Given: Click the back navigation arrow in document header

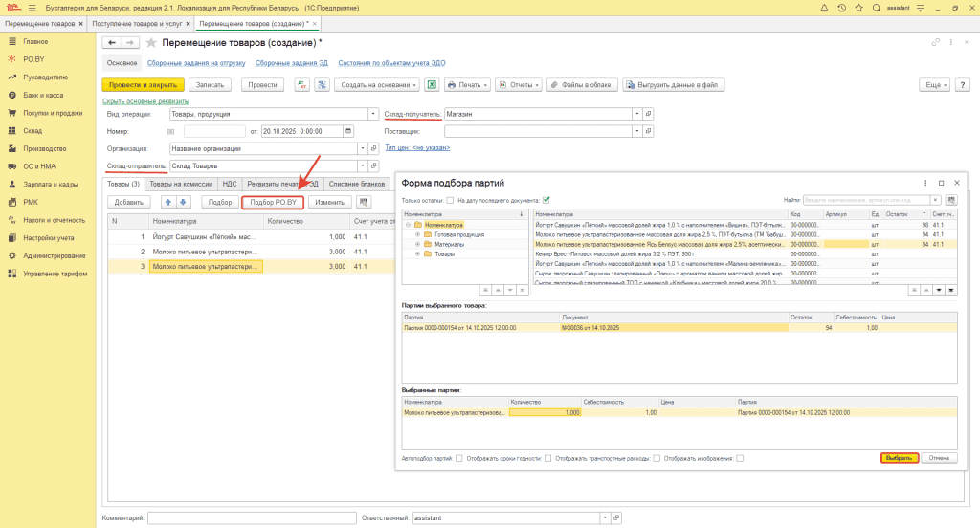Looking at the screenshot, I should [112, 43].
